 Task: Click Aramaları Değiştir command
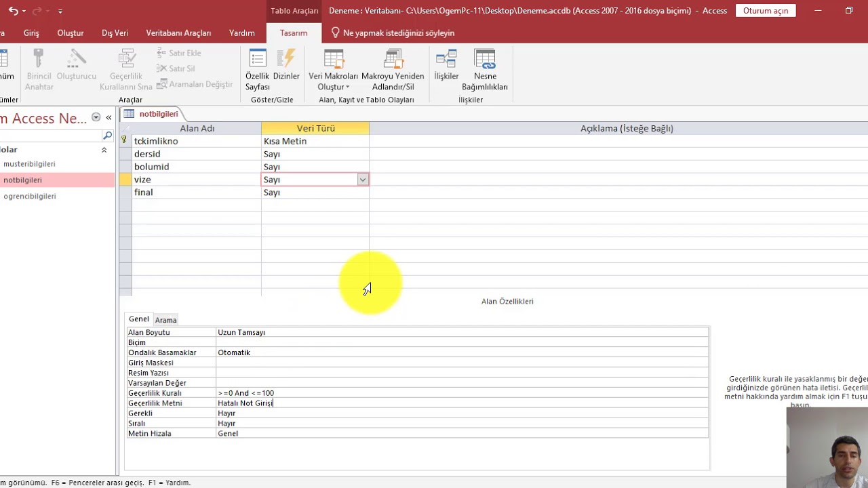pos(195,84)
